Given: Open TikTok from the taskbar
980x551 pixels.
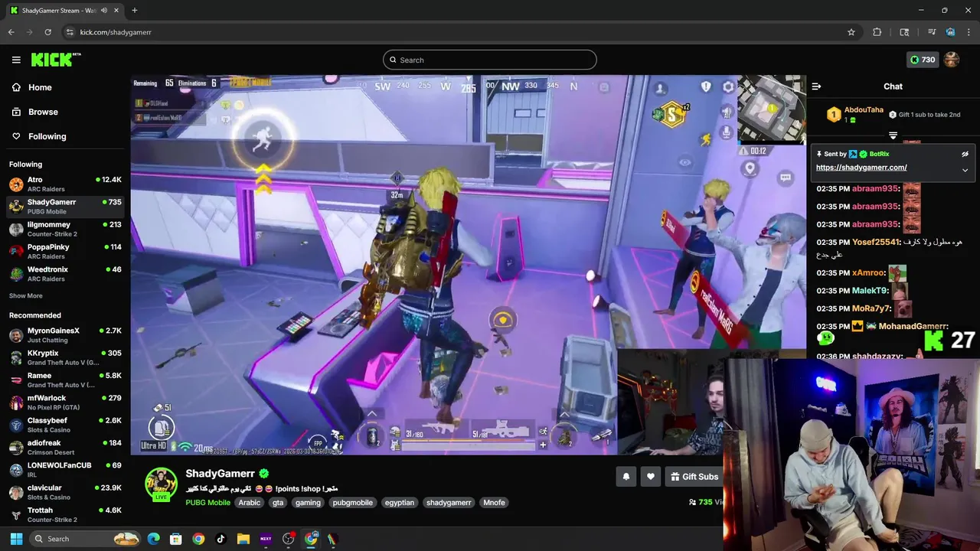Looking at the screenshot, I should pos(220,539).
